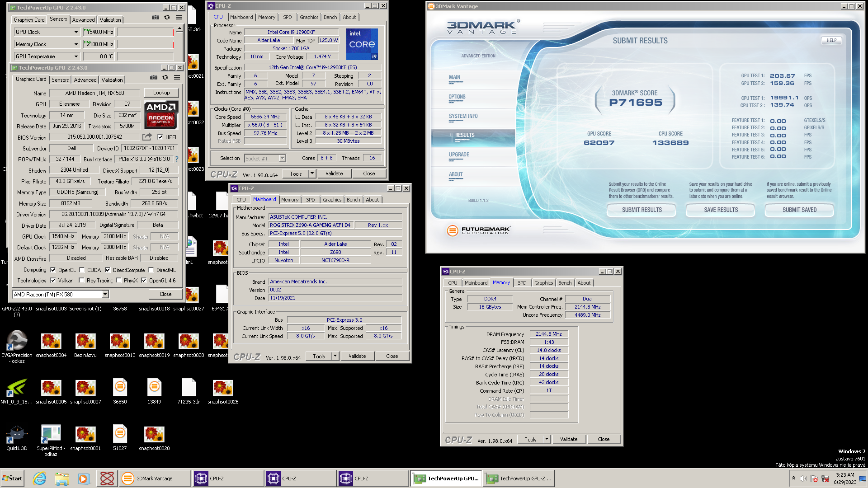Viewport: 868px width, 488px height.
Task: Open Windows Explorer folder icon on taskbar
Action: tap(62, 478)
